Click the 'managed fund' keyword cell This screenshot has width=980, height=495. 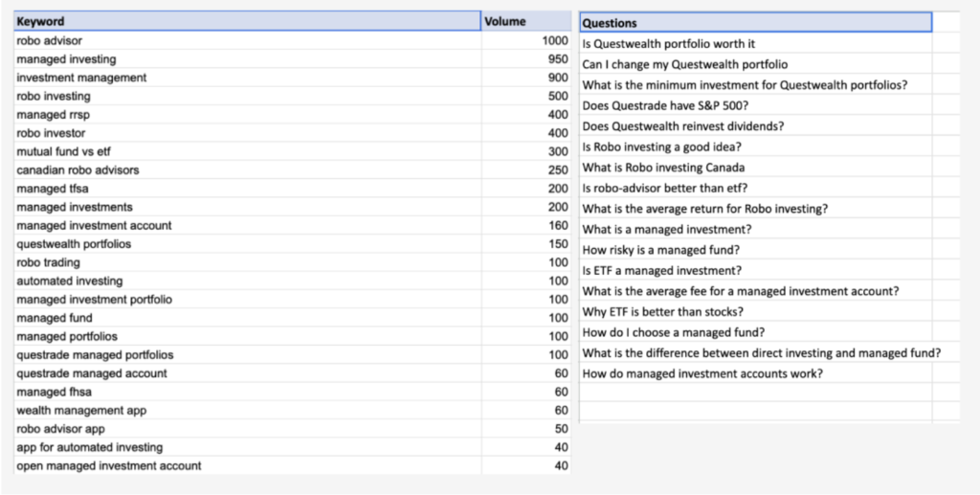click(x=248, y=318)
